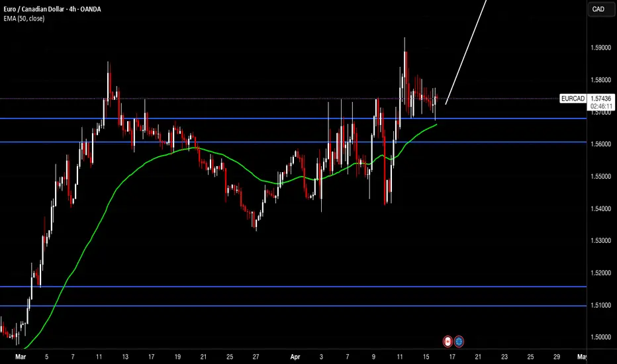
Task: Select the blue horizontal line near 1.51000
Action: [293, 306]
